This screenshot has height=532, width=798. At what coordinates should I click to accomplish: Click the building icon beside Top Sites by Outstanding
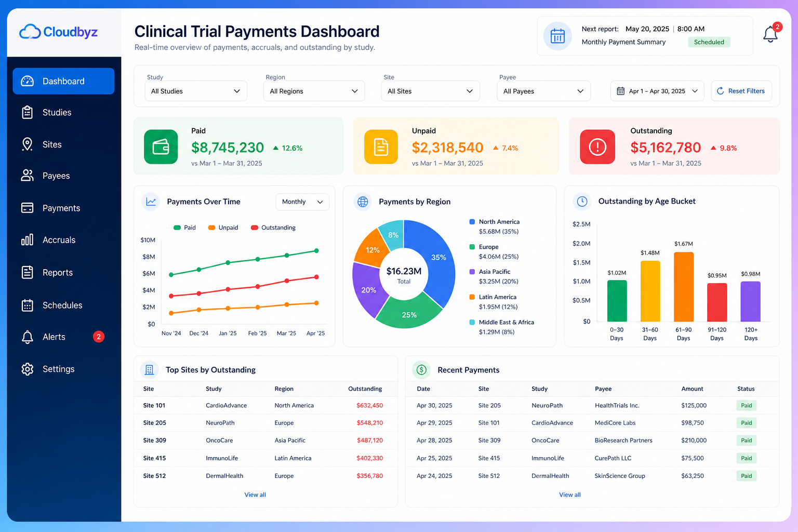150,369
